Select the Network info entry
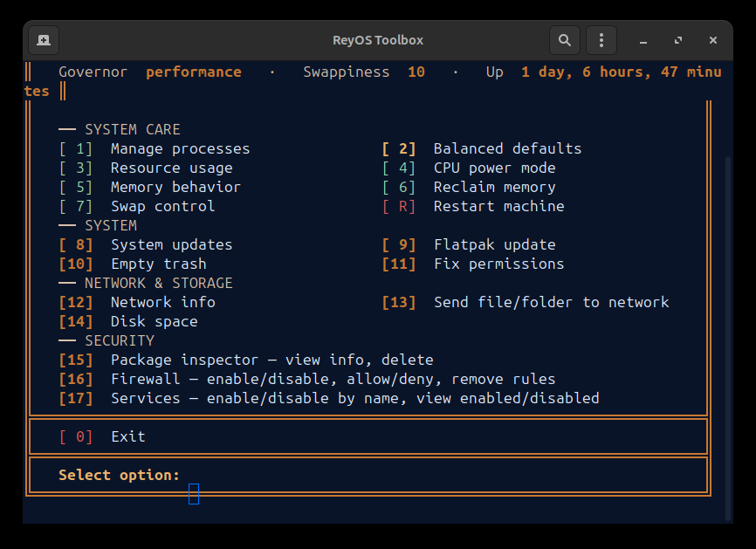Screen dimensions: 756x549 pos(137,302)
